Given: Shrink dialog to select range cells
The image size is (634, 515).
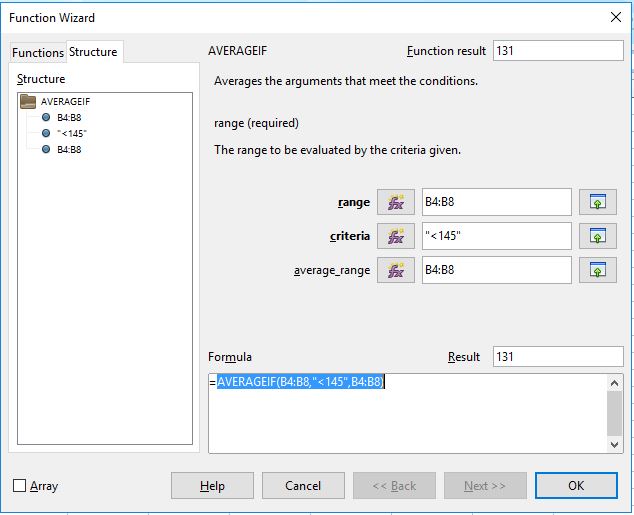Looking at the screenshot, I should coord(598,202).
